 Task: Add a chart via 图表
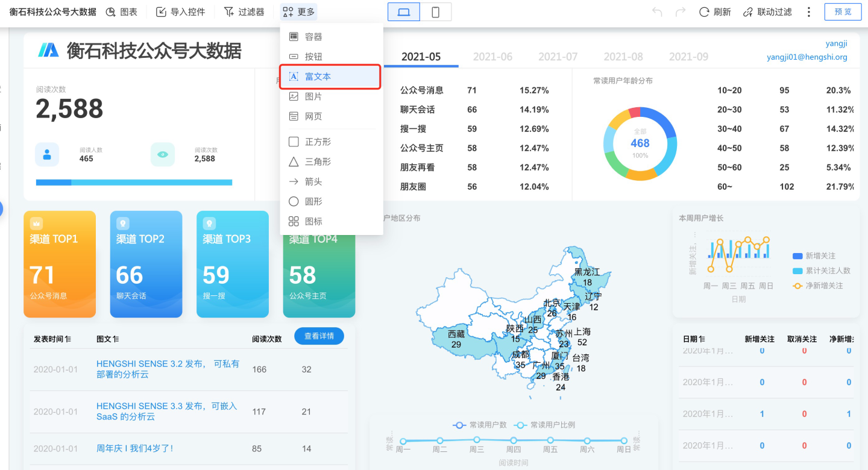tap(122, 12)
